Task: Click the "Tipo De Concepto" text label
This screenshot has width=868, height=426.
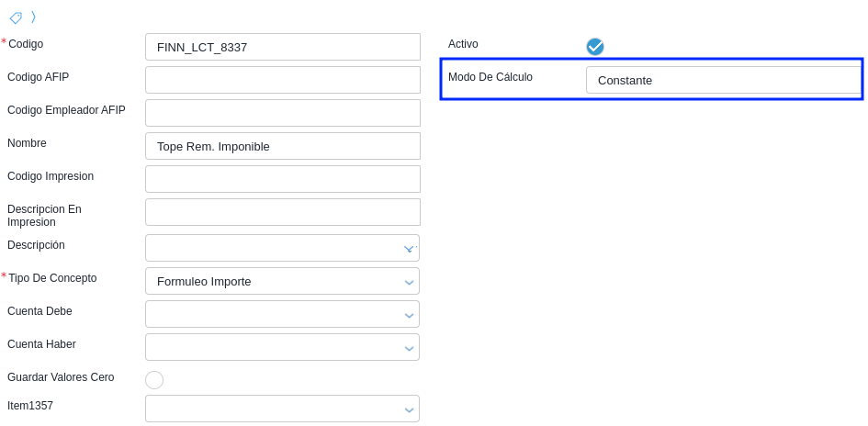Action: tap(52, 278)
